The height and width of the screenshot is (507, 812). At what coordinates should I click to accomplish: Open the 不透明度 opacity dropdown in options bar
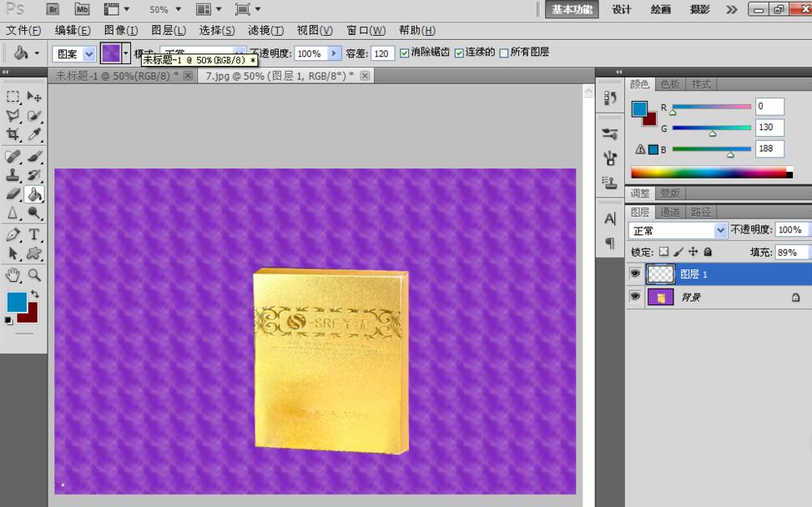(332, 53)
